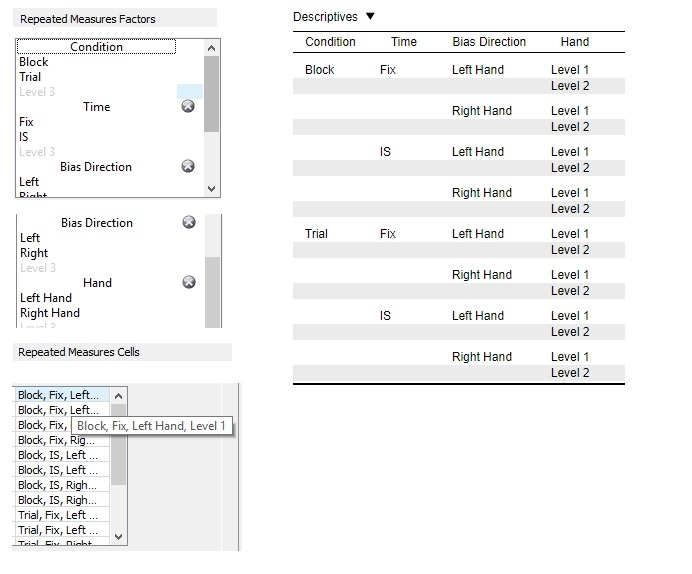The height and width of the screenshot is (574, 692).
Task: Click the down arrow of Repeated Measures Cells scrollbar
Action: coord(118,536)
